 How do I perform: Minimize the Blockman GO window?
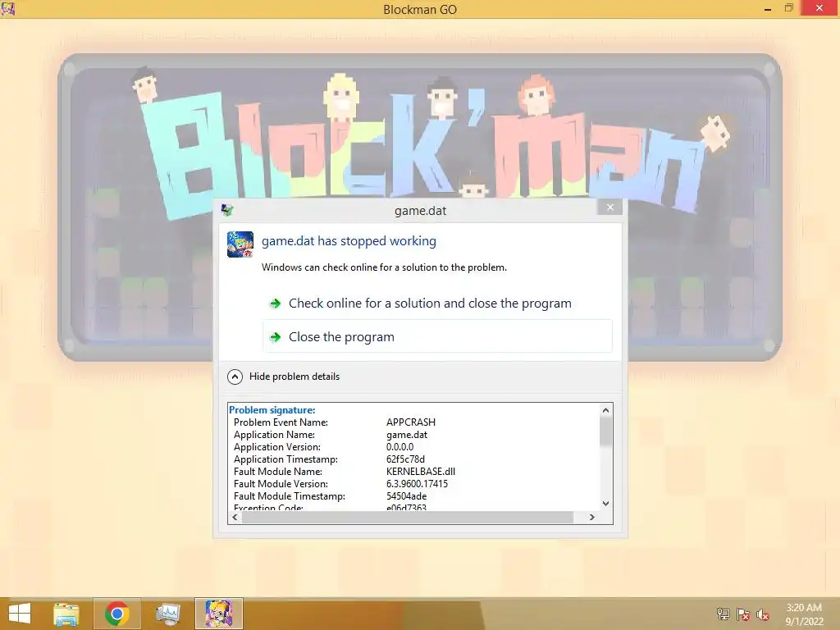tap(768, 8)
